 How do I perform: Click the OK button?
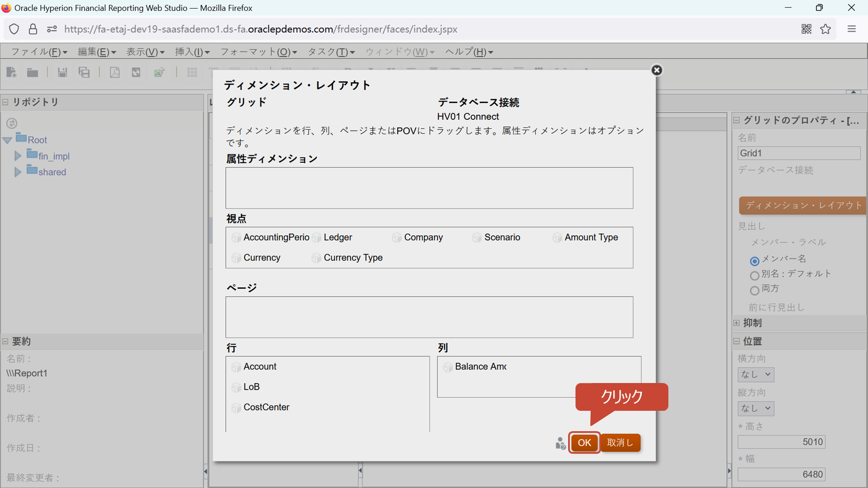coord(584,443)
